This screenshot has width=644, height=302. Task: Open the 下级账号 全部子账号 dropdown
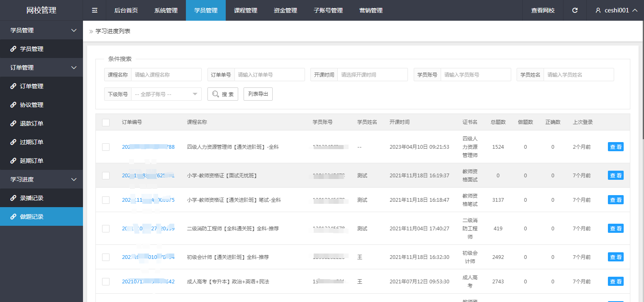(166, 94)
